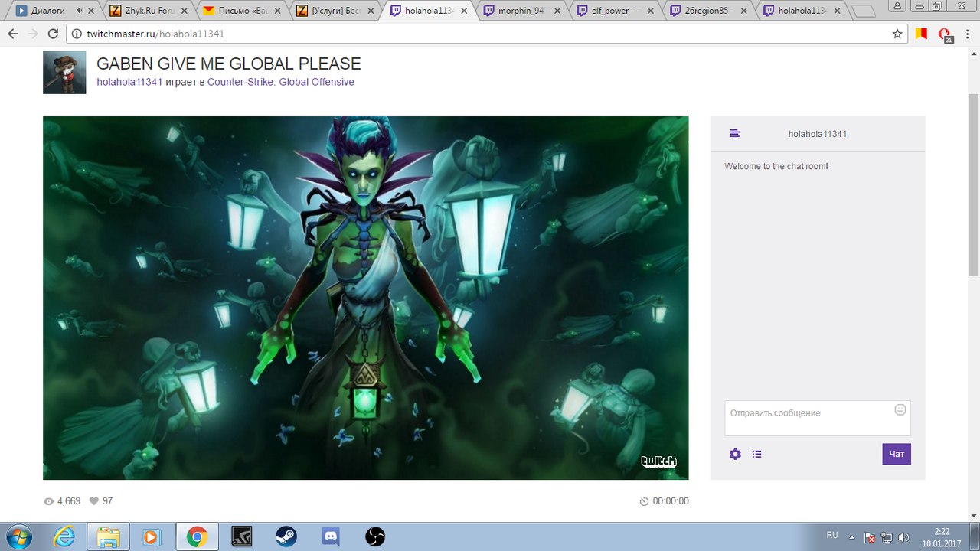Switch to the Письмо mail tab

click(x=240, y=11)
